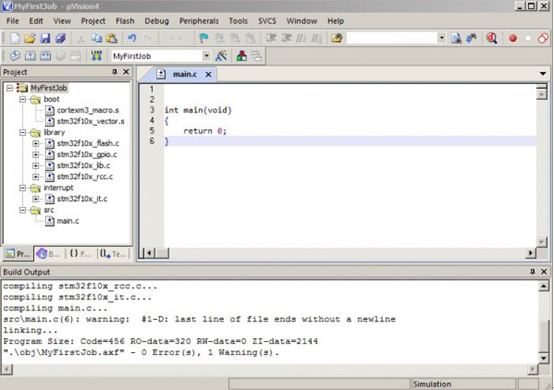Click the Download to flash LOAD icon

(x=96, y=56)
